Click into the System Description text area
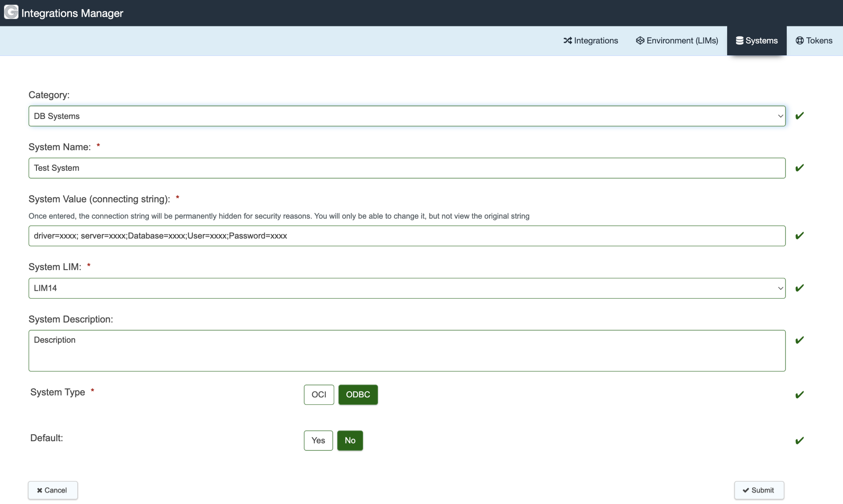This screenshot has height=504, width=843. 407,351
